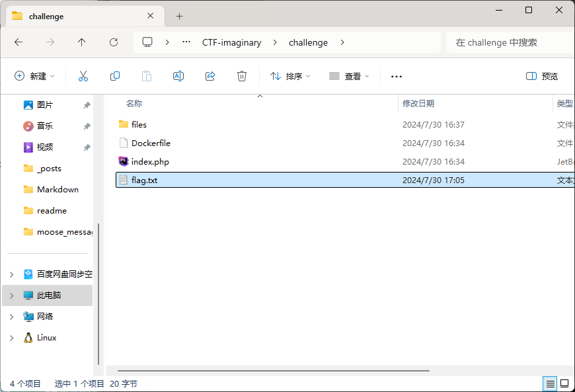Screen dimensions: 575x392
Task: Toggle the 预览 preview pane
Action: pyautogui.click(x=542, y=76)
